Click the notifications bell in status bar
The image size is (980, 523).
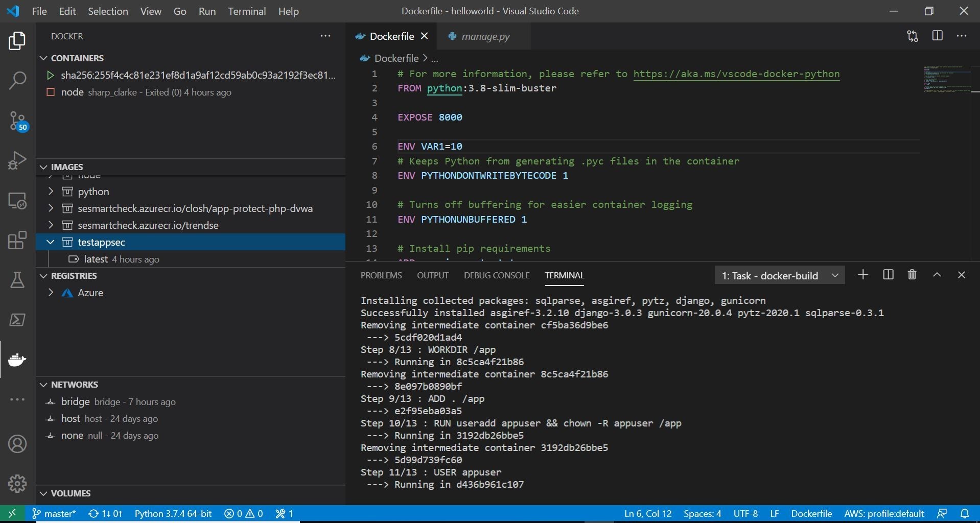(965, 513)
